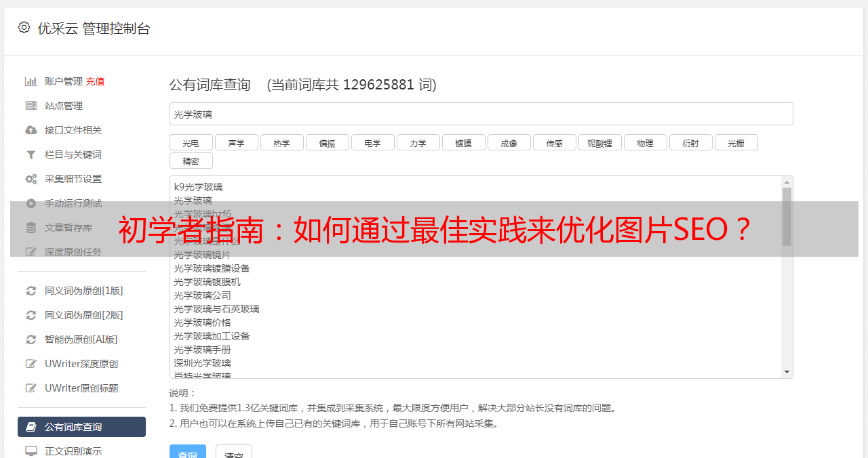
Task: Click the 精密 tag button
Action: pos(191,161)
